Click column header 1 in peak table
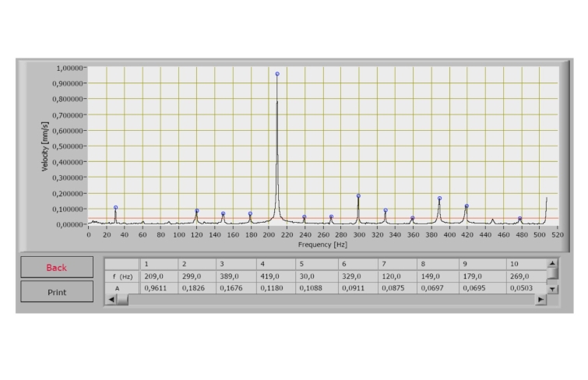588x380 pixels. [x=159, y=264]
